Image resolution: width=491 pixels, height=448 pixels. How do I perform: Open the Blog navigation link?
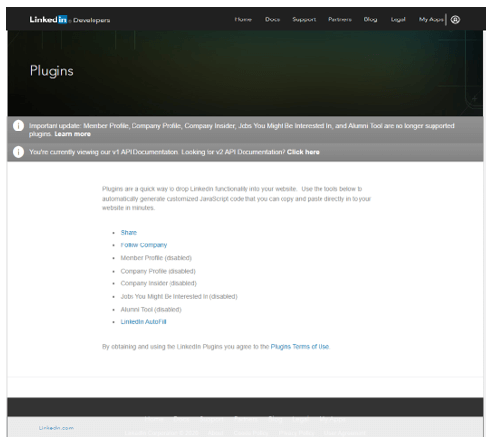[x=370, y=19]
